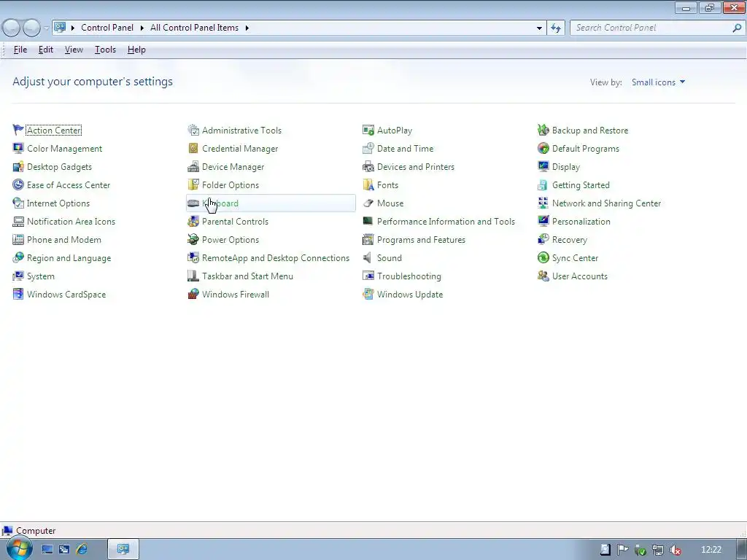Open the Network and Sharing Center link
This screenshot has height=560, width=747.
click(606, 203)
